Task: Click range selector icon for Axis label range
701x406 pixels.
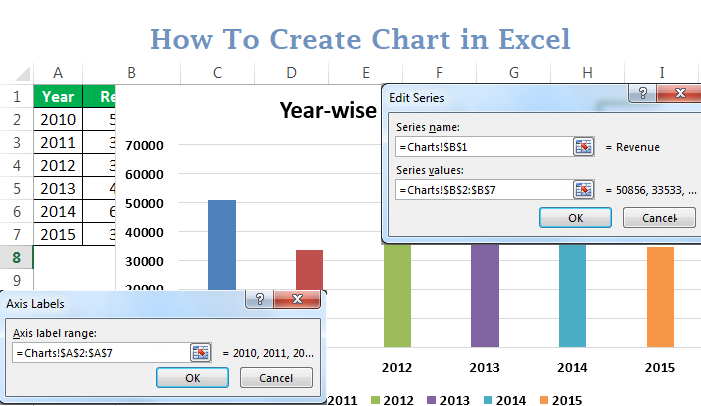Action: coord(200,352)
